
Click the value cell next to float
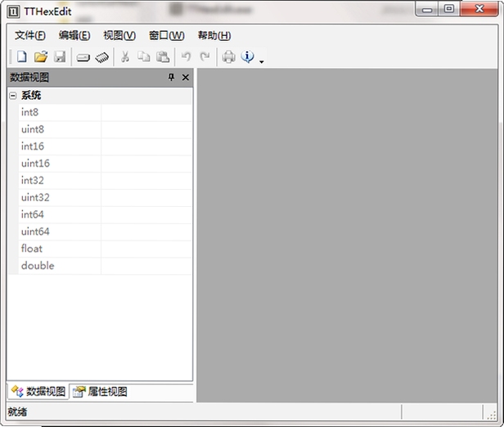tap(146, 249)
